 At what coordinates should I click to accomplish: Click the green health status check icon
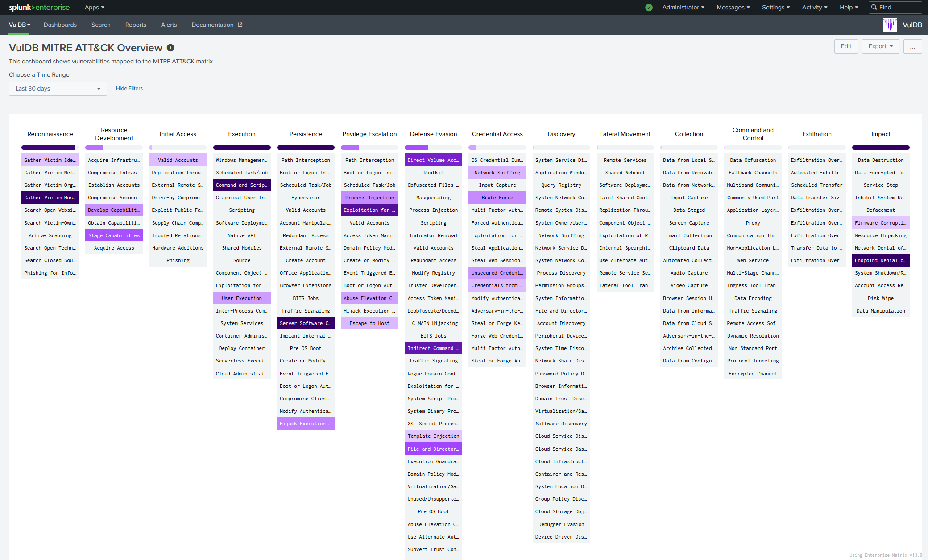click(649, 8)
